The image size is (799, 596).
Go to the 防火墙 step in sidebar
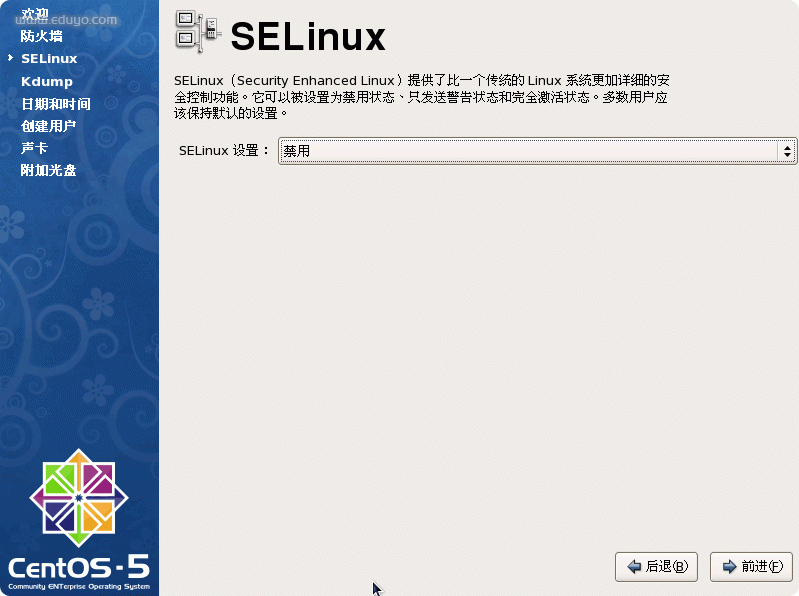point(42,36)
